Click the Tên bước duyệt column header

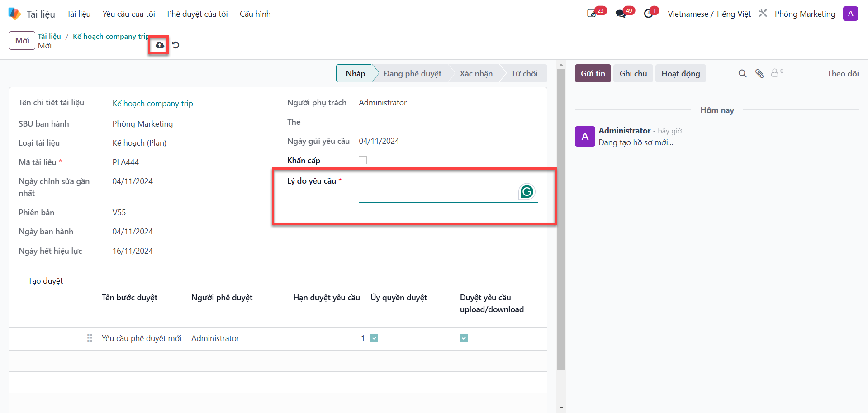click(x=129, y=298)
